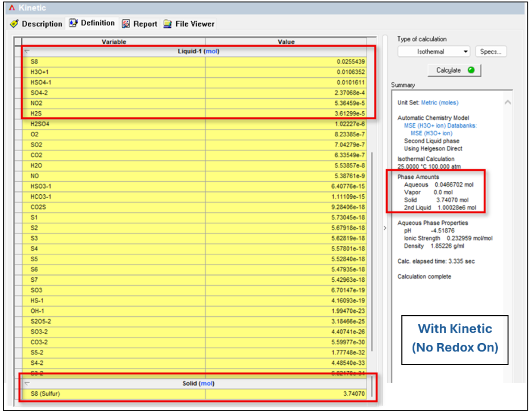Select the S2O5-2 row
The width and height of the screenshot is (532, 414).
click(x=194, y=322)
